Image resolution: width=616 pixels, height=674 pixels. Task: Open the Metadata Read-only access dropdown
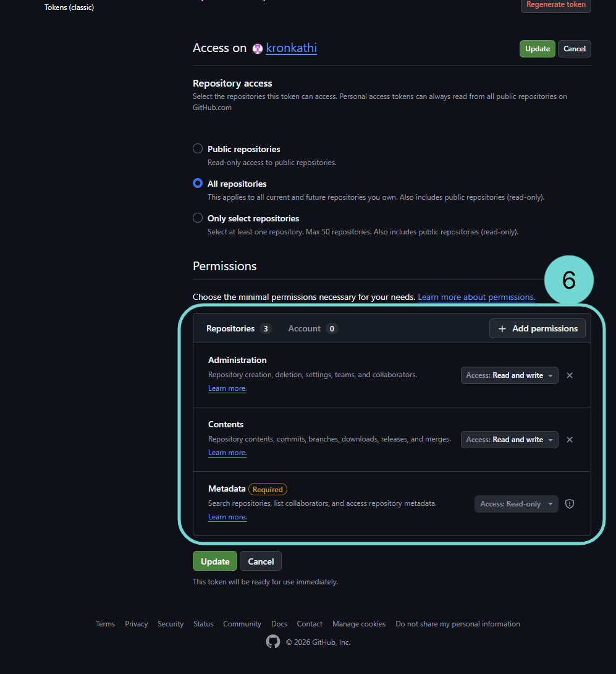tap(516, 504)
